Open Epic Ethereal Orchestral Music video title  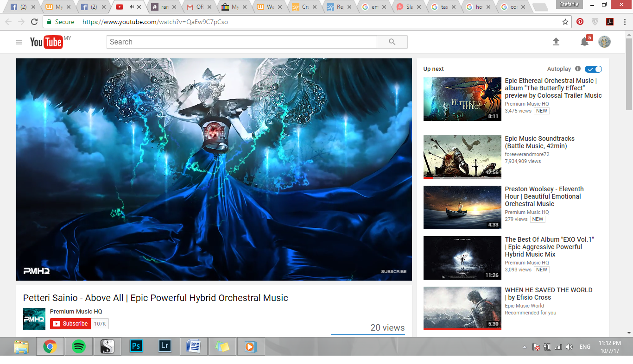coord(553,88)
